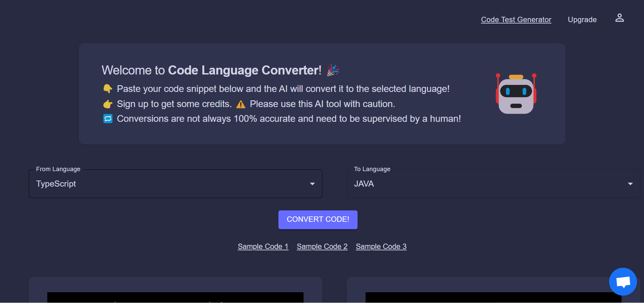Click the "From Language" field label
Image resolution: width=644 pixels, height=303 pixels.
[x=58, y=169]
